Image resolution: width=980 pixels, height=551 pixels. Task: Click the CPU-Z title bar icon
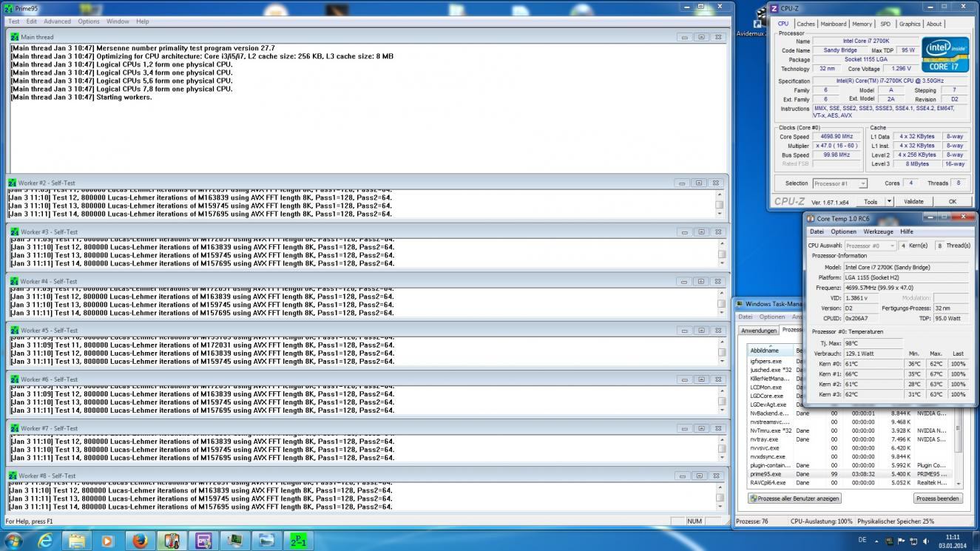pyautogui.click(x=774, y=8)
